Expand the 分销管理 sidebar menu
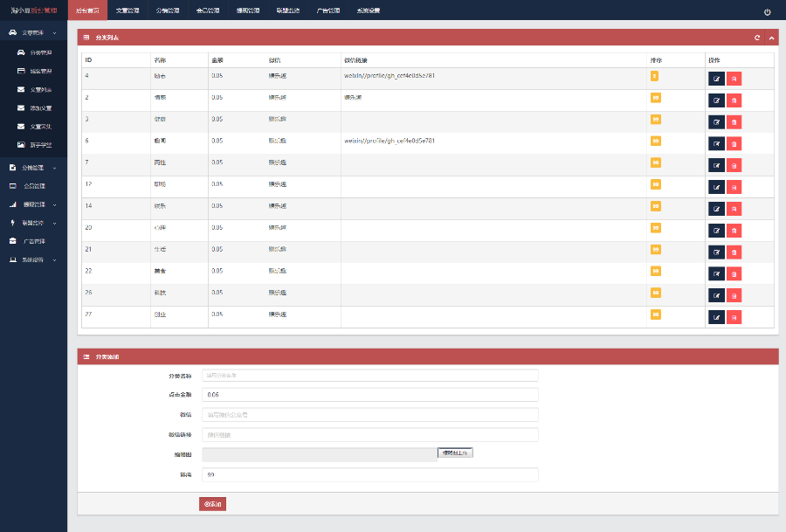Image resolution: width=786 pixels, height=532 pixels. [x=33, y=167]
